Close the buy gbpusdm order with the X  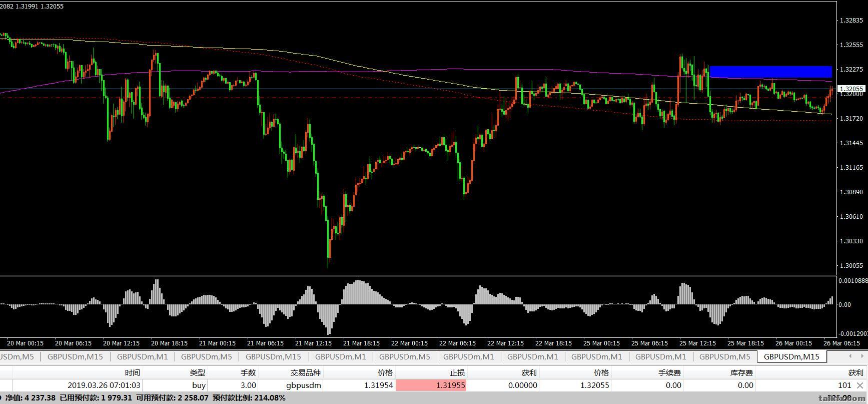(860, 385)
